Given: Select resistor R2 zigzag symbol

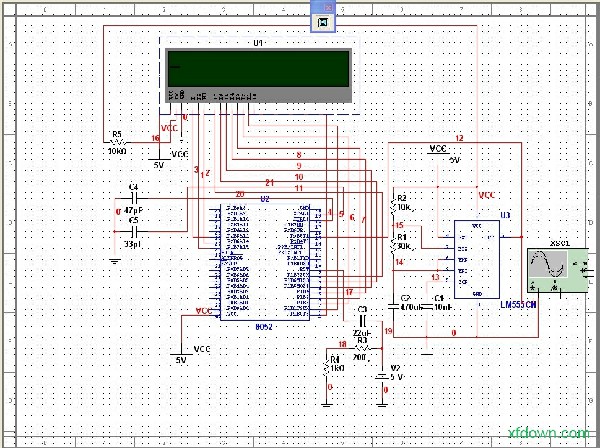Looking at the screenshot, I should point(393,207).
